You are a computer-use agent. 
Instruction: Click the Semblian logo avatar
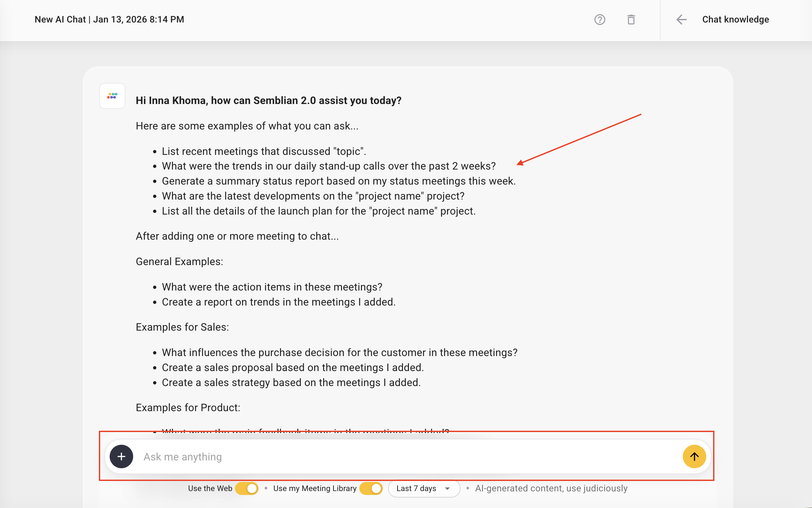pyautogui.click(x=112, y=96)
